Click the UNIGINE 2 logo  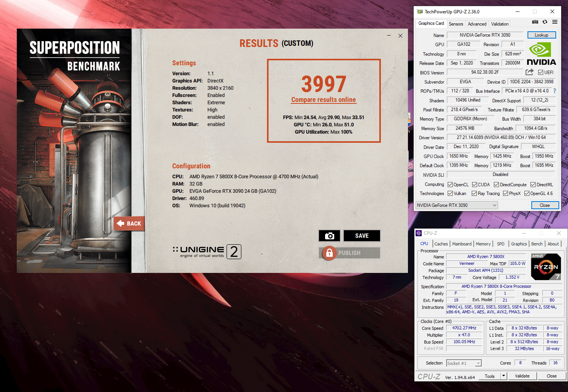pyautogui.click(x=207, y=252)
